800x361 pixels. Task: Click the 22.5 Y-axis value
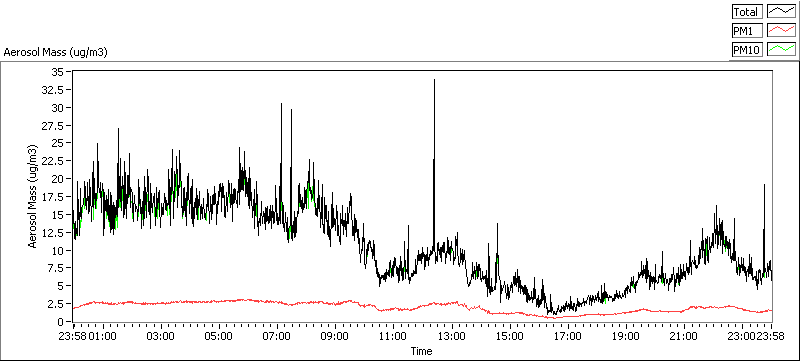coord(54,161)
